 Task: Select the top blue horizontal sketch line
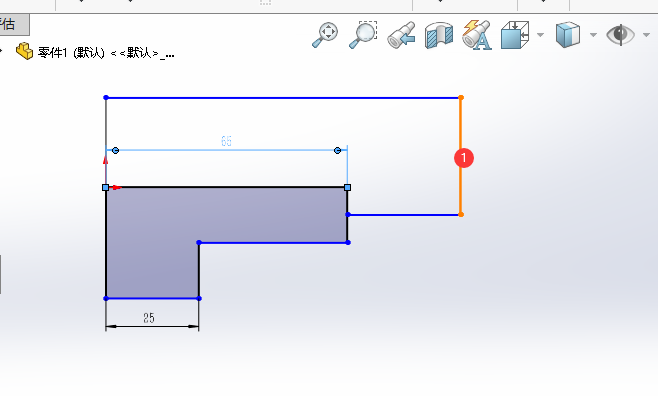[283, 98]
